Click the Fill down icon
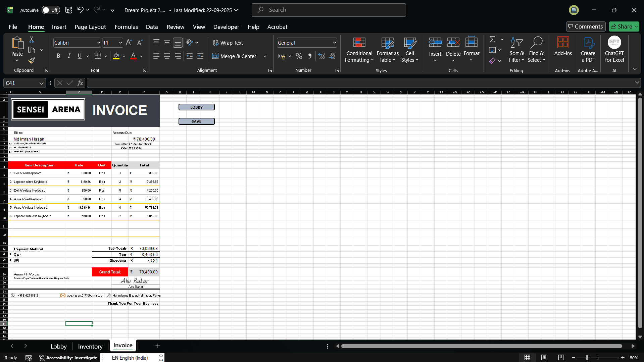Screen dimensions: 644x362 pos(492,50)
